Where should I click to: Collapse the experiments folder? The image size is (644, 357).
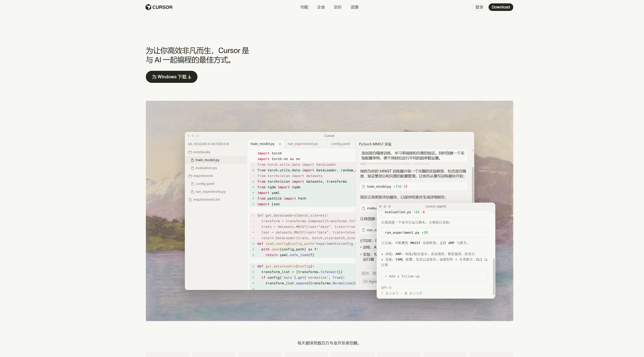(x=190, y=176)
